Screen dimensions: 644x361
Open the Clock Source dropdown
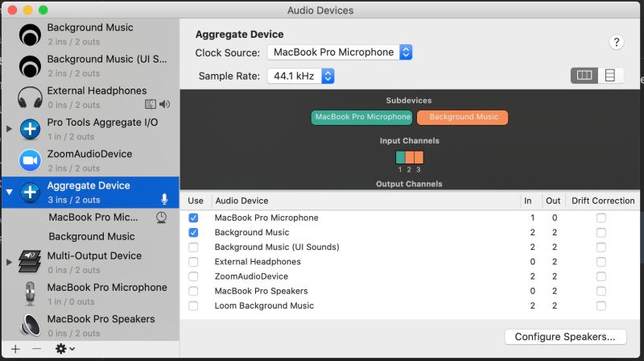pos(340,52)
